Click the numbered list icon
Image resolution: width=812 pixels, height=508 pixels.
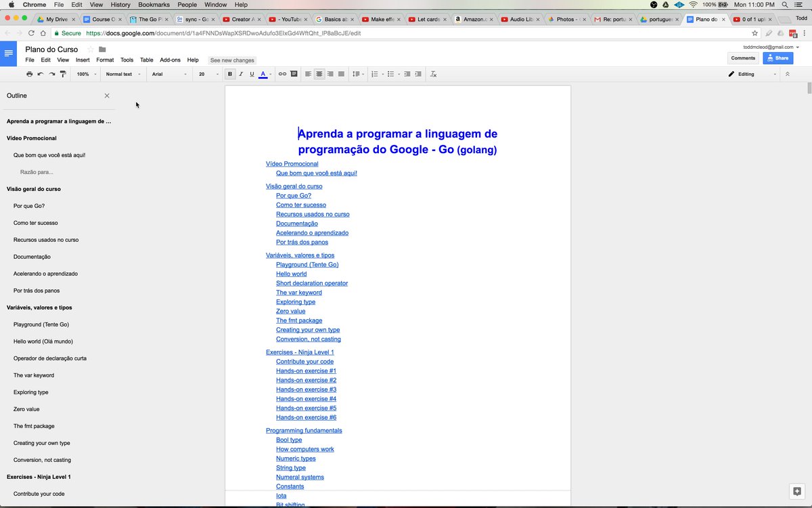pyautogui.click(x=375, y=74)
